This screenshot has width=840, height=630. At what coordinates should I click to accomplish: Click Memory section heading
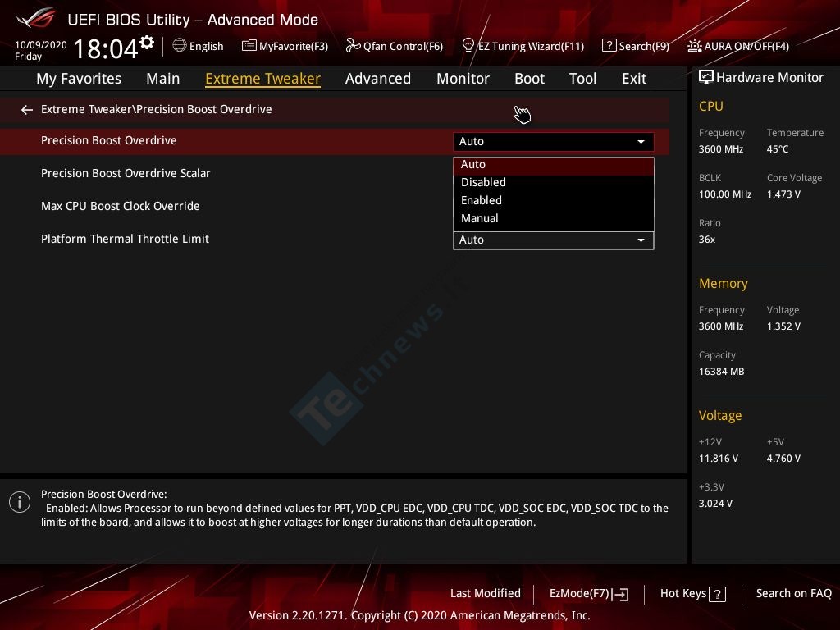click(x=724, y=283)
